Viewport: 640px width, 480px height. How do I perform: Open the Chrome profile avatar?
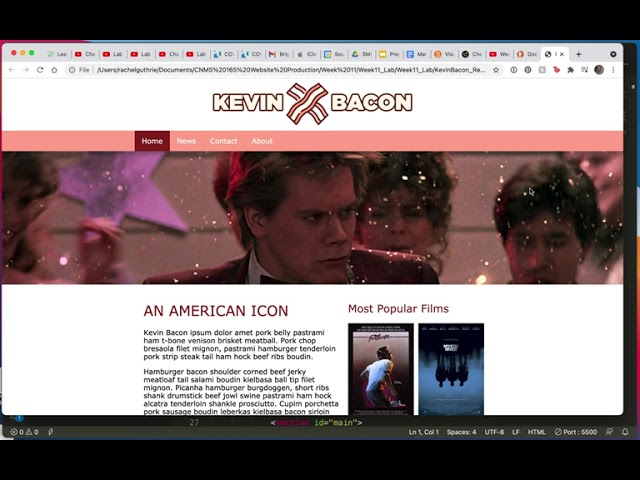click(x=599, y=70)
